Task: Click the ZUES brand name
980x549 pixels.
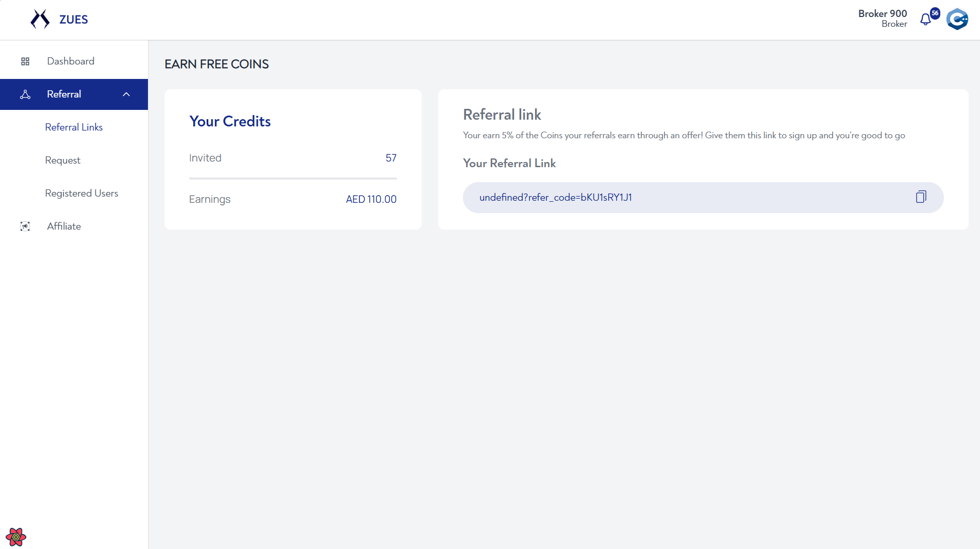Action: click(74, 20)
